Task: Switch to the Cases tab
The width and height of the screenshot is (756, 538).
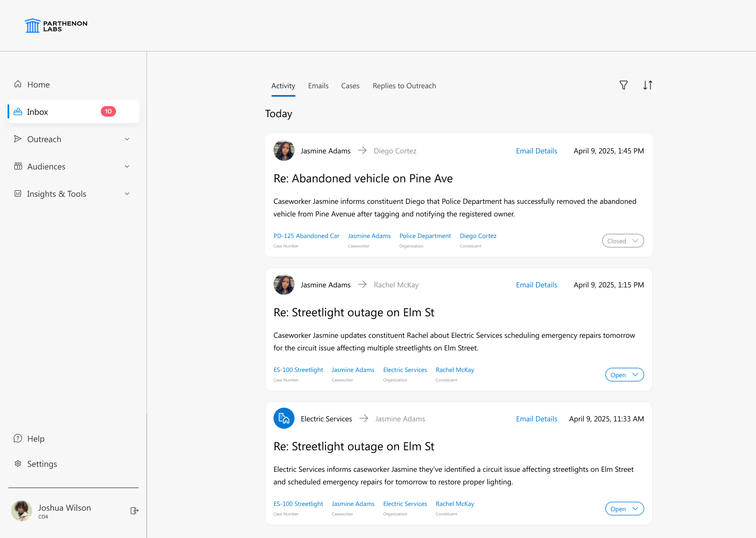Action: point(350,86)
